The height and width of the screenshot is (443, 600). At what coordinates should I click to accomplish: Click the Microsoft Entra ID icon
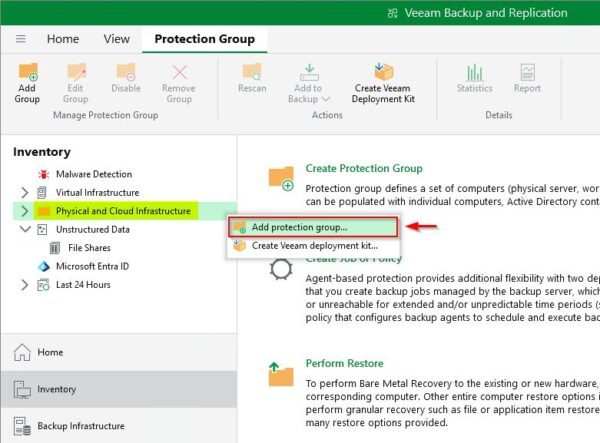pyautogui.click(x=44, y=266)
